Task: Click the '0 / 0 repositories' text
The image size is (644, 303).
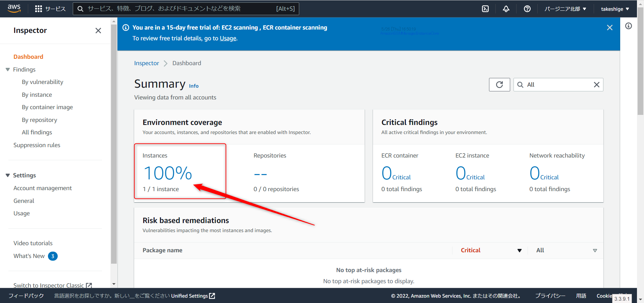Action: pyautogui.click(x=276, y=189)
